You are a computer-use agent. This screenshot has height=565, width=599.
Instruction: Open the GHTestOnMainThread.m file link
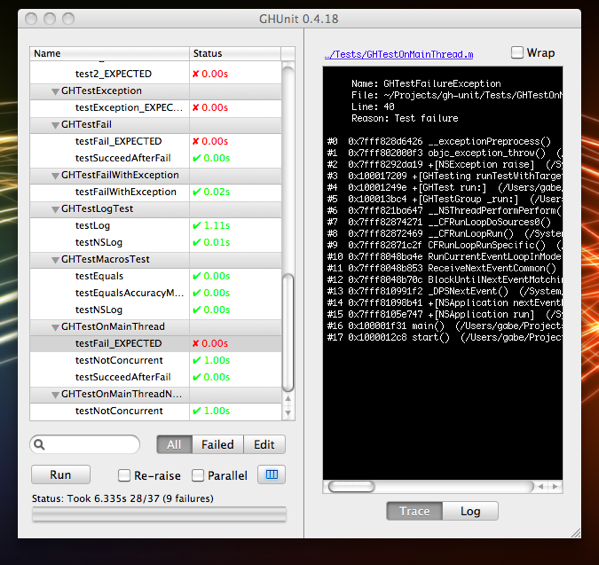pyautogui.click(x=399, y=55)
